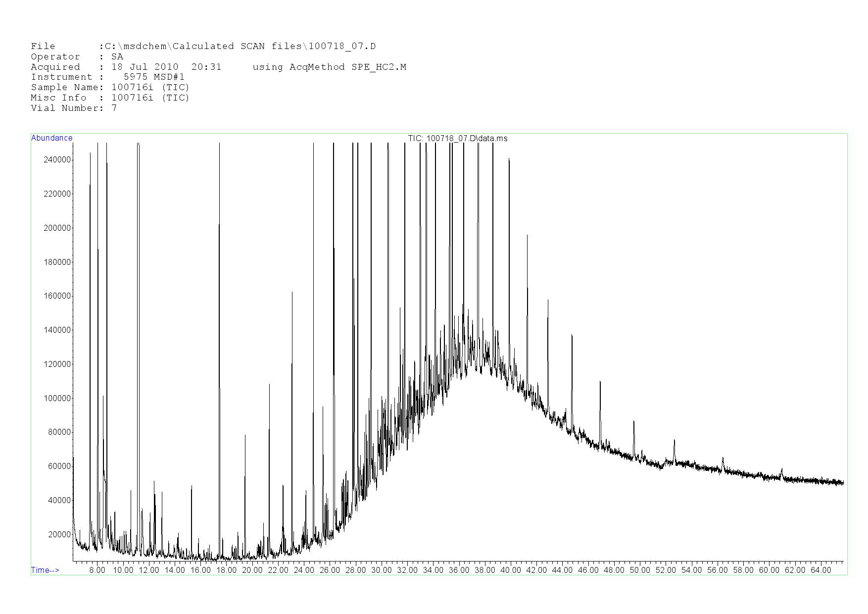Select the 64.00 time axis label
The height and width of the screenshot is (614, 868).
pyautogui.click(x=820, y=570)
